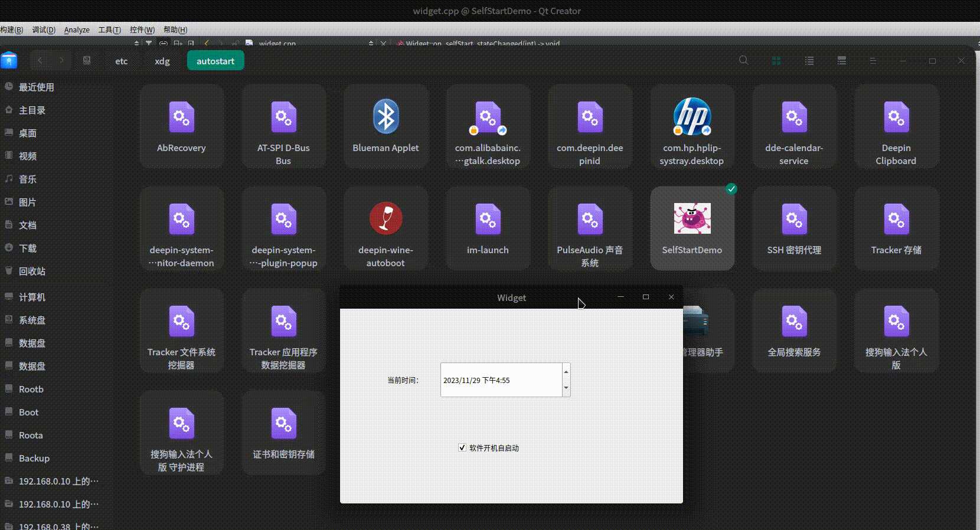
Task: Select the SSH 密钥代理 entry
Action: click(794, 228)
